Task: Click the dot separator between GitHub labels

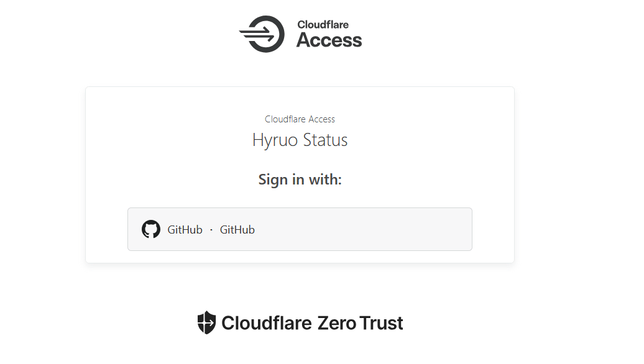Action: (x=211, y=230)
